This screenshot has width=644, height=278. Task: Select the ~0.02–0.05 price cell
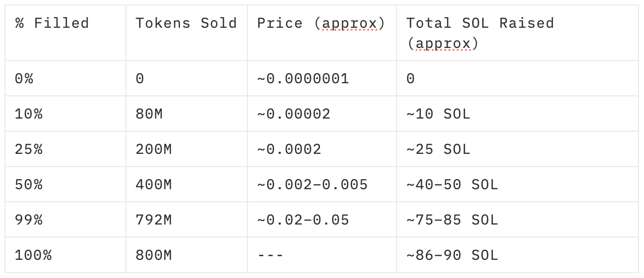coord(303,220)
